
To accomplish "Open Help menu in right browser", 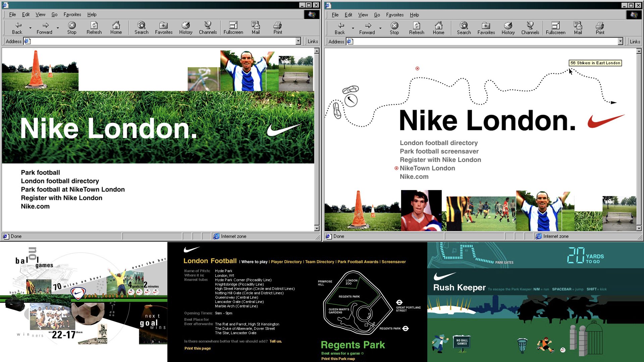I will pos(414,15).
